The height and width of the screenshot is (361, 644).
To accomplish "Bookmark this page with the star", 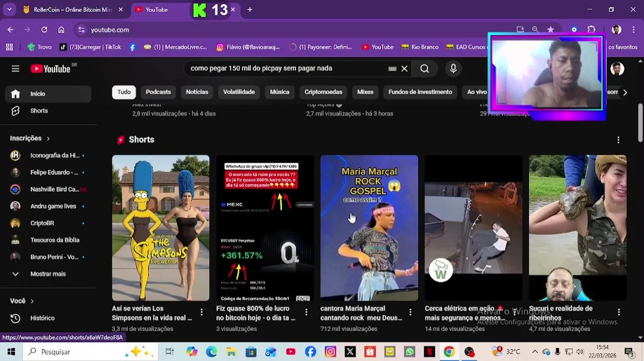I will coord(551,30).
